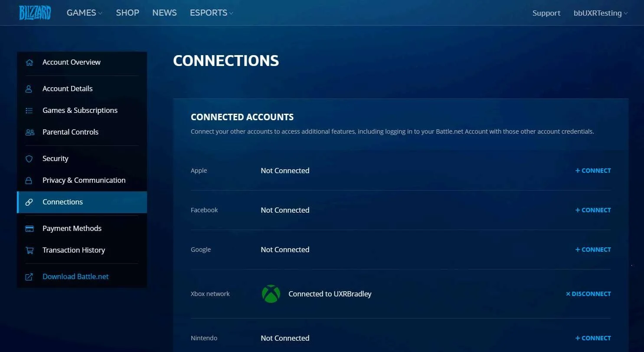Click the green Xbox logo icon
The height and width of the screenshot is (352, 644).
(271, 294)
